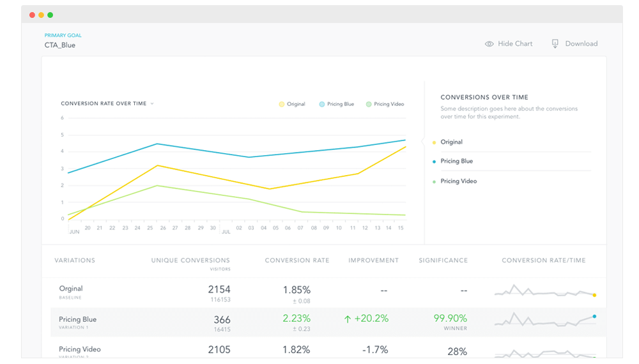Select Pricing Blue in the conversions side panel
The width and height of the screenshot is (639, 364).
[456, 161]
